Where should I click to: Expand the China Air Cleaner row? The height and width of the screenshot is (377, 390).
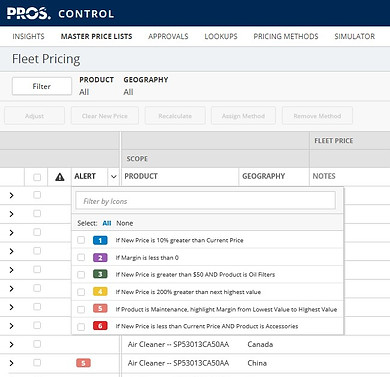coord(11,363)
